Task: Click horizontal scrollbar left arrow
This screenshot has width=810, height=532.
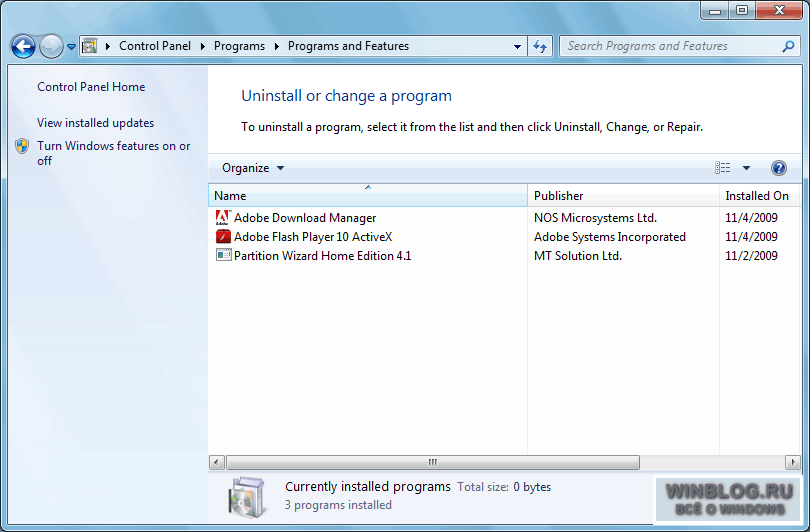Action: click(216, 462)
